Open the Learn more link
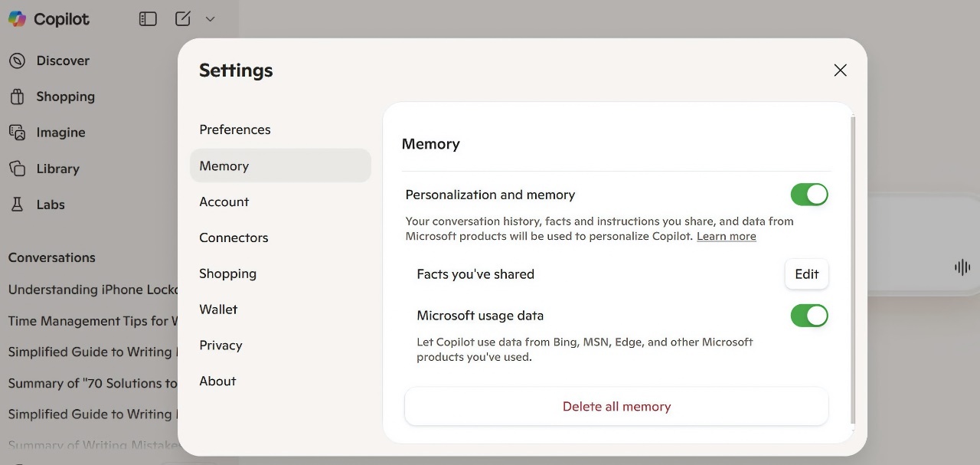This screenshot has height=465, width=980. click(x=726, y=236)
